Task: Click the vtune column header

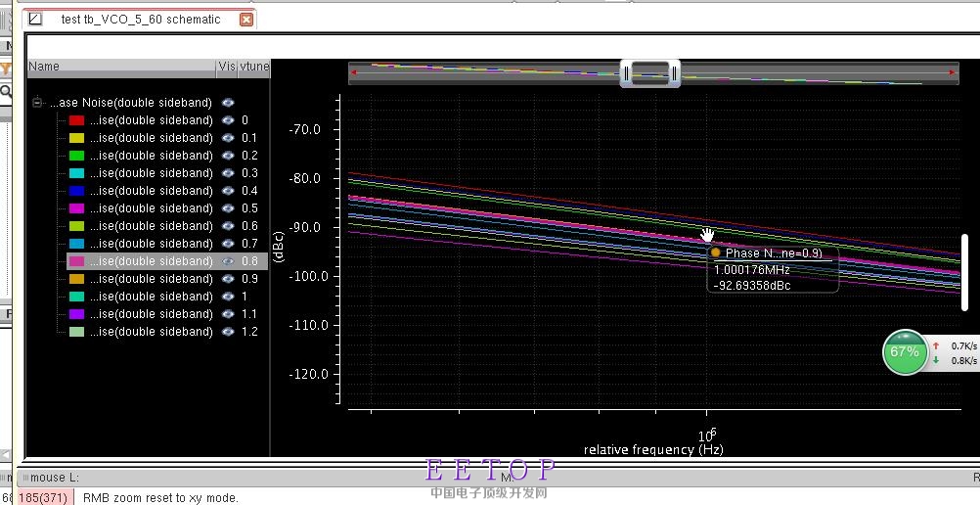Action: (254, 67)
